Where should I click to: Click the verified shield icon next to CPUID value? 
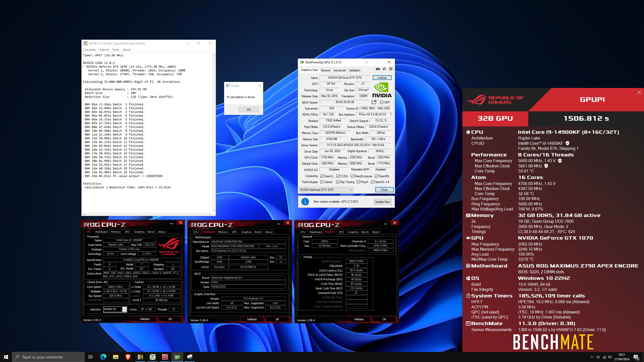[x=567, y=143]
